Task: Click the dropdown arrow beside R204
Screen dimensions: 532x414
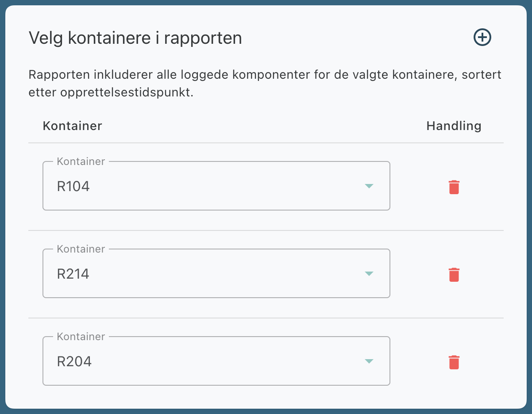Action: (369, 361)
